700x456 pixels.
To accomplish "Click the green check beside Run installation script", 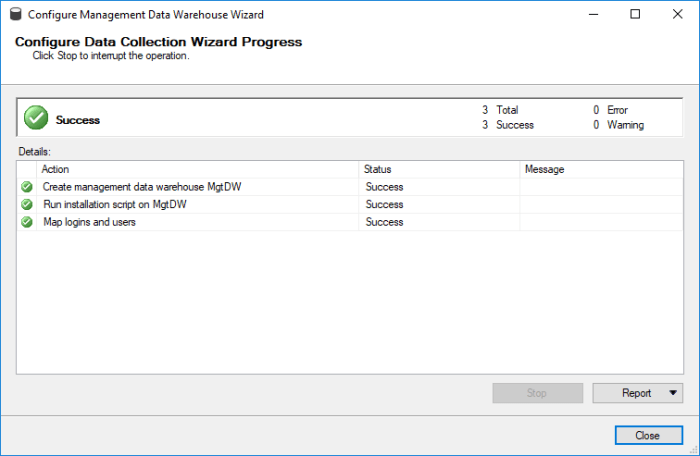I will 27,204.
